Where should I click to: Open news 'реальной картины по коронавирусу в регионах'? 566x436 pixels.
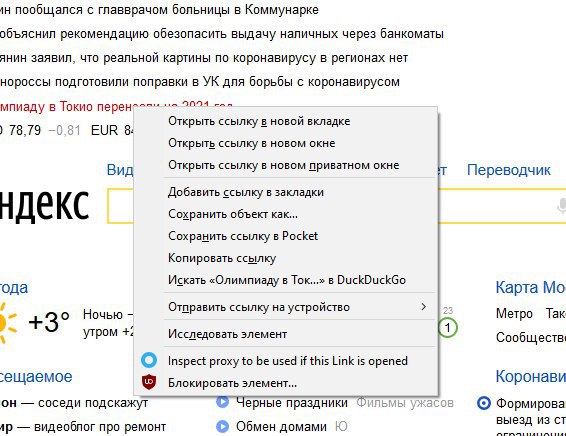[x=204, y=58]
